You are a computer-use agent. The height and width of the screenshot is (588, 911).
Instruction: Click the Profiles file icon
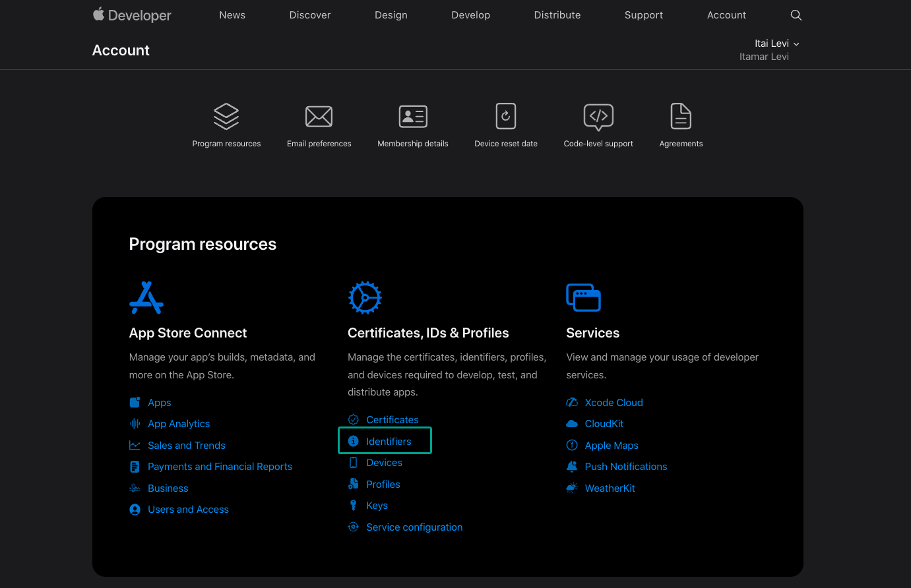point(354,484)
